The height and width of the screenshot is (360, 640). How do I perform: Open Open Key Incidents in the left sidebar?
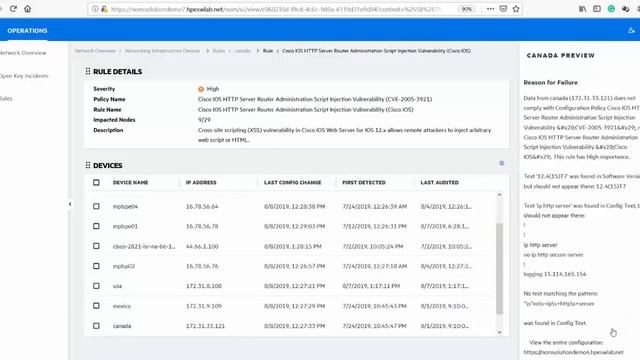(x=24, y=76)
